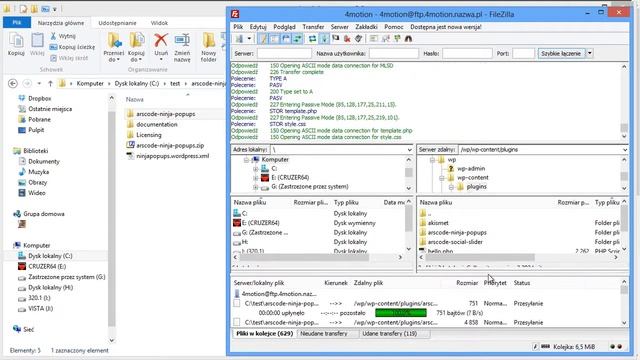Select arscode-social-slider folder in remote list

(x=455, y=242)
